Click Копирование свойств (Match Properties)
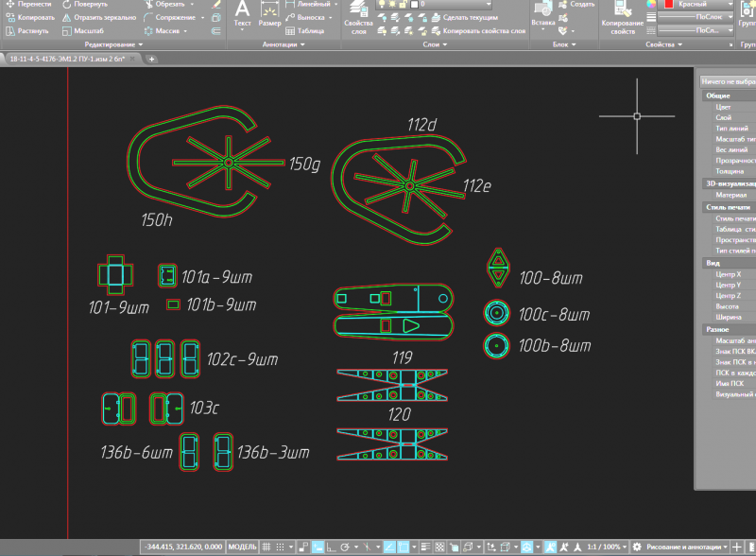Viewport: 756px width, 556px height. click(623, 18)
